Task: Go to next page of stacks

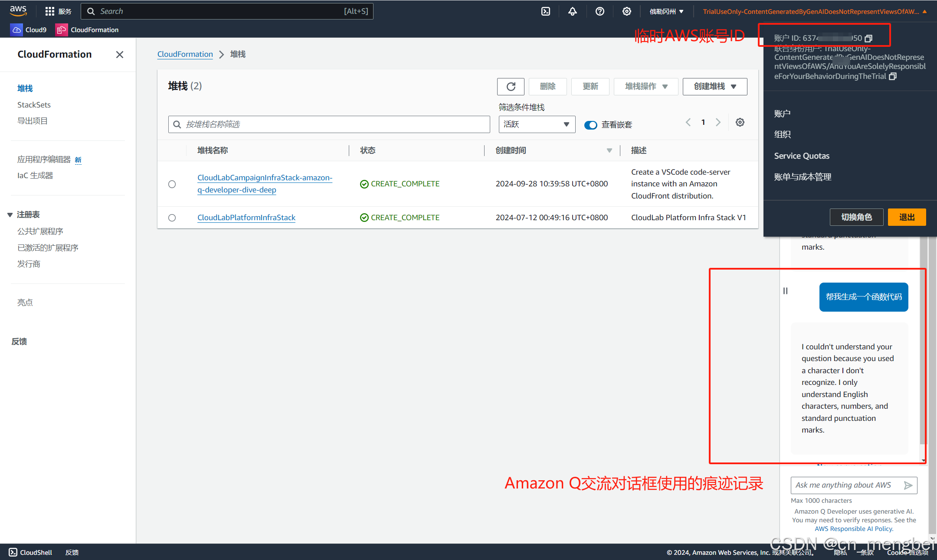Action: [x=718, y=122]
